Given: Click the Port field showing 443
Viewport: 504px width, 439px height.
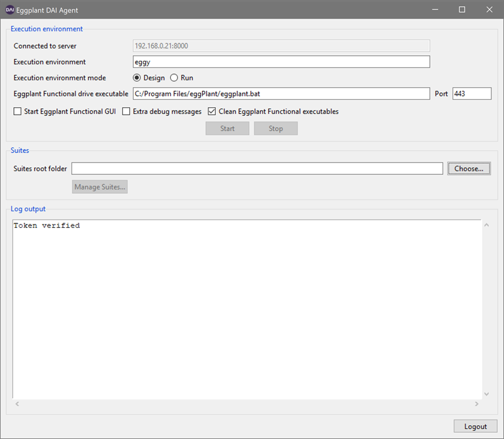Looking at the screenshot, I should point(472,93).
